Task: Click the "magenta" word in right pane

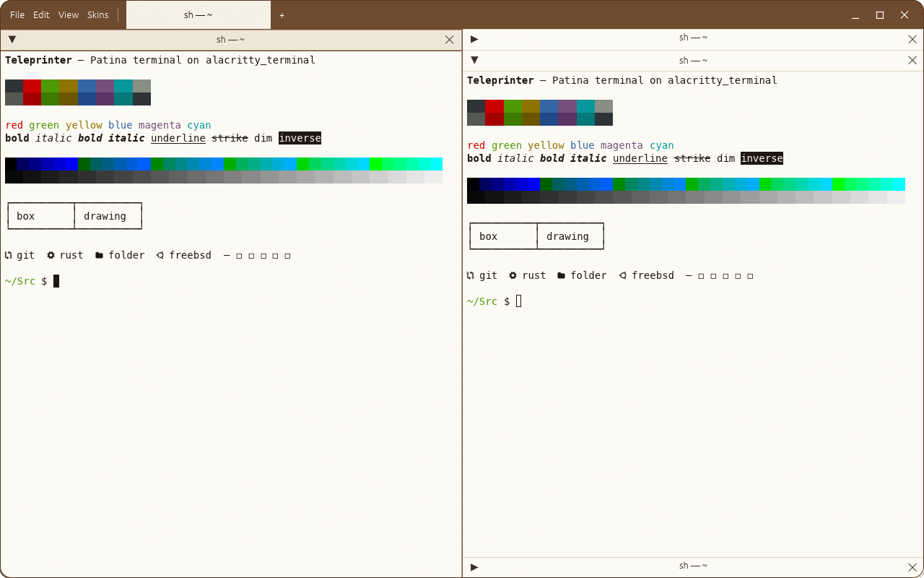Action: 622,145
